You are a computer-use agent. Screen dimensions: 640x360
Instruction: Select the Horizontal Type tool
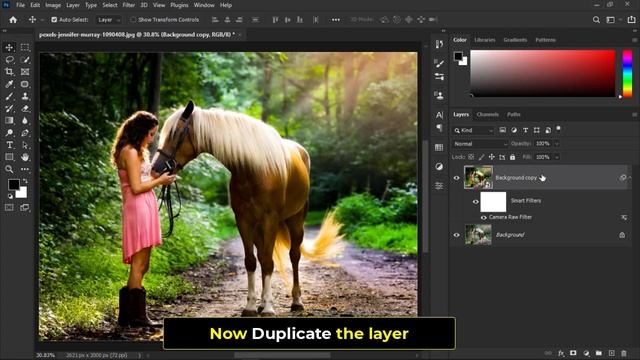click(9, 145)
